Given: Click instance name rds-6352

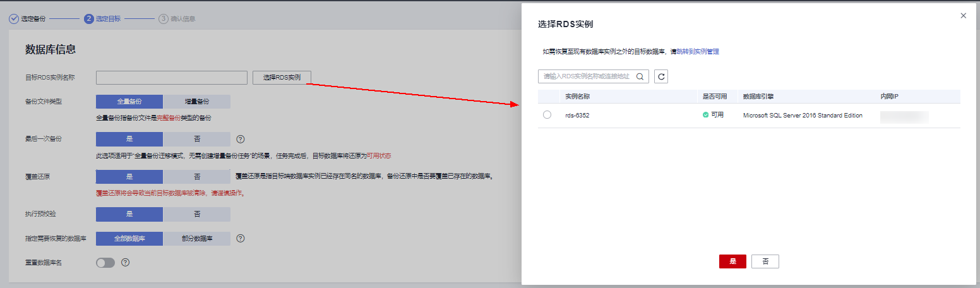Looking at the screenshot, I should 577,116.
